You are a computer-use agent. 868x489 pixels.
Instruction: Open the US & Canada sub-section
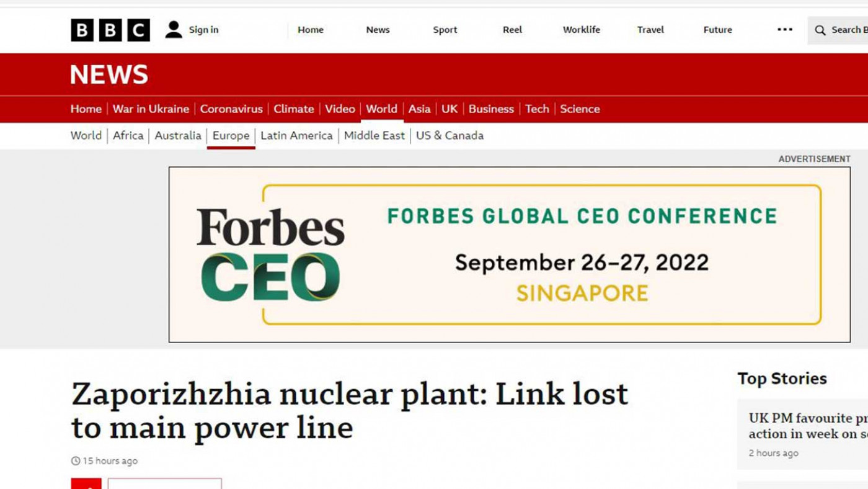pos(449,135)
